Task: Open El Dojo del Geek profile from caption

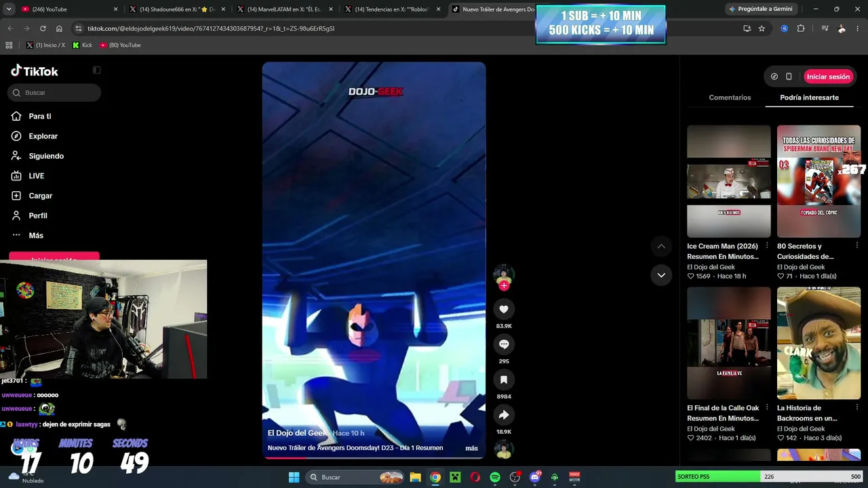Action: click(x=298, y=433)
